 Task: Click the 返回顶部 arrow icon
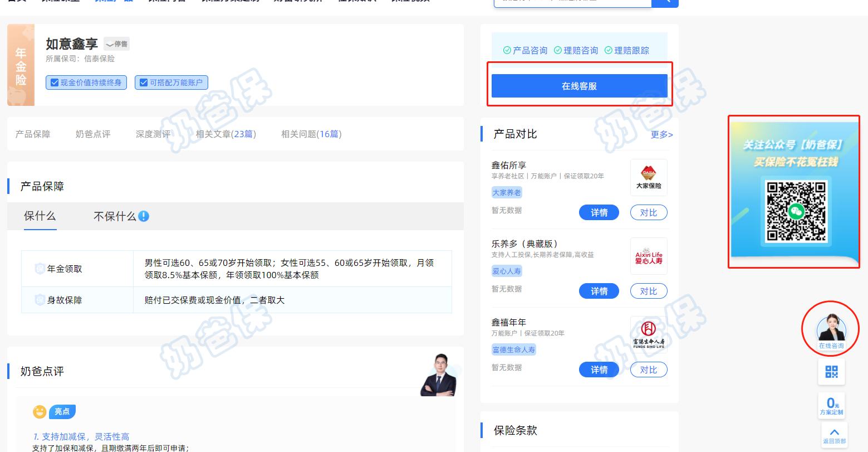pos(834,435)
